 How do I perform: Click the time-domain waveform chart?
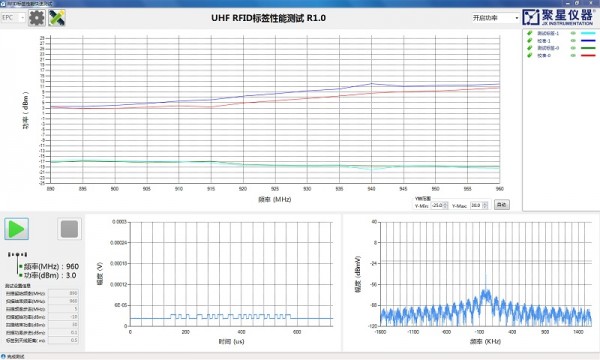click(x=231, y=274)
